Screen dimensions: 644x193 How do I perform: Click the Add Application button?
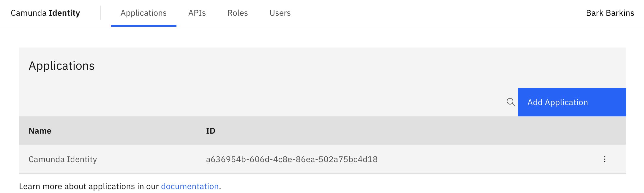[558, 102]
